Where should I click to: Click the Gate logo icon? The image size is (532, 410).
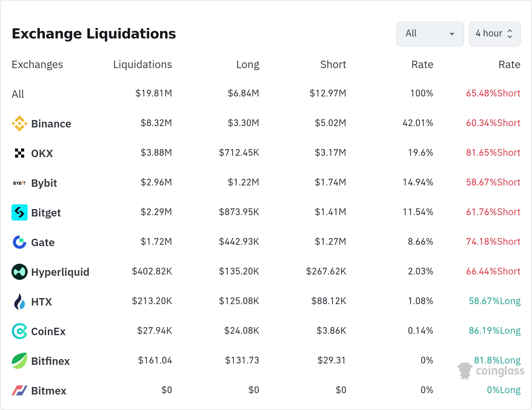pyautogui.click(x=20, y=242)
